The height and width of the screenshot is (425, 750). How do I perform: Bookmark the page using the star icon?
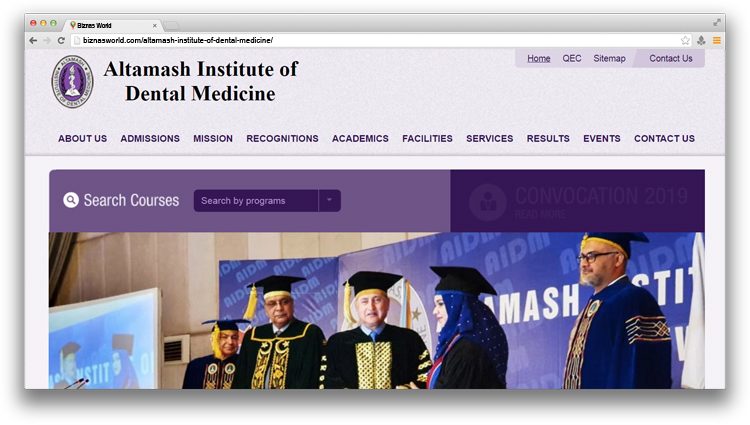coord(685,41)
